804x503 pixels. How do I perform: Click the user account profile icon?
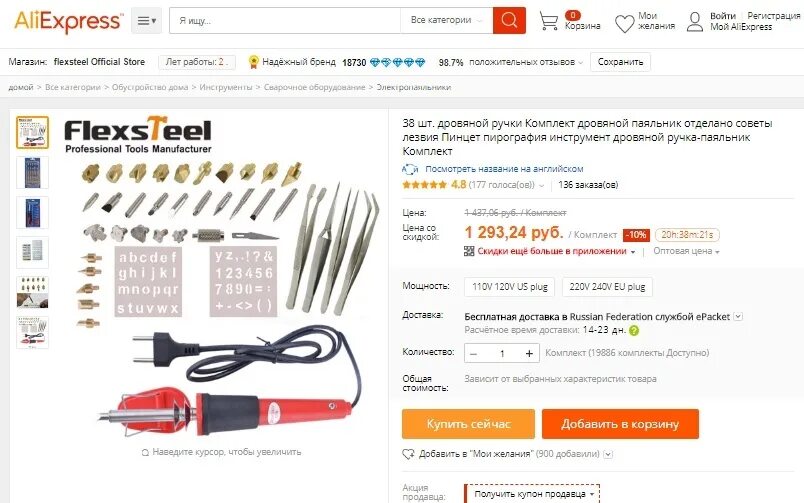694,22
